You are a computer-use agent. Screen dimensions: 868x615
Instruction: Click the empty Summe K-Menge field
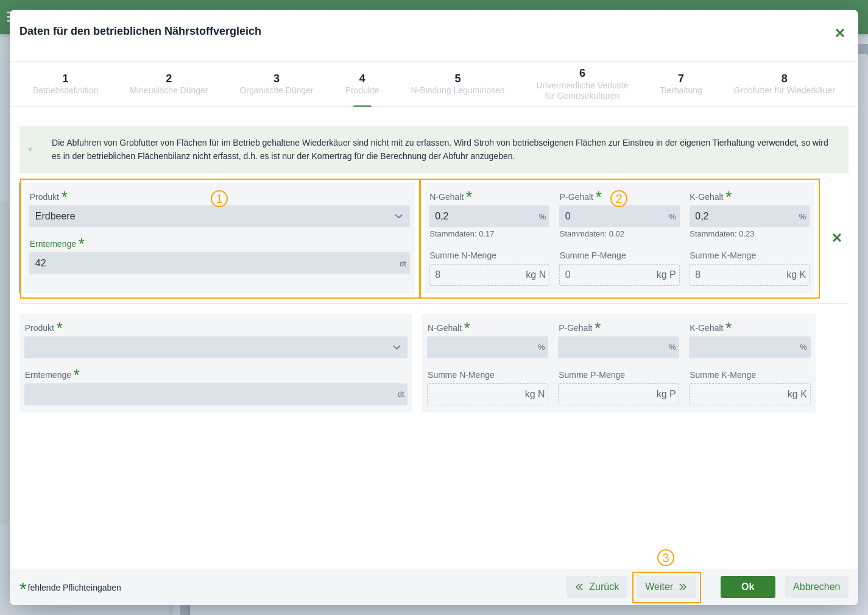[x=750, y=394]
